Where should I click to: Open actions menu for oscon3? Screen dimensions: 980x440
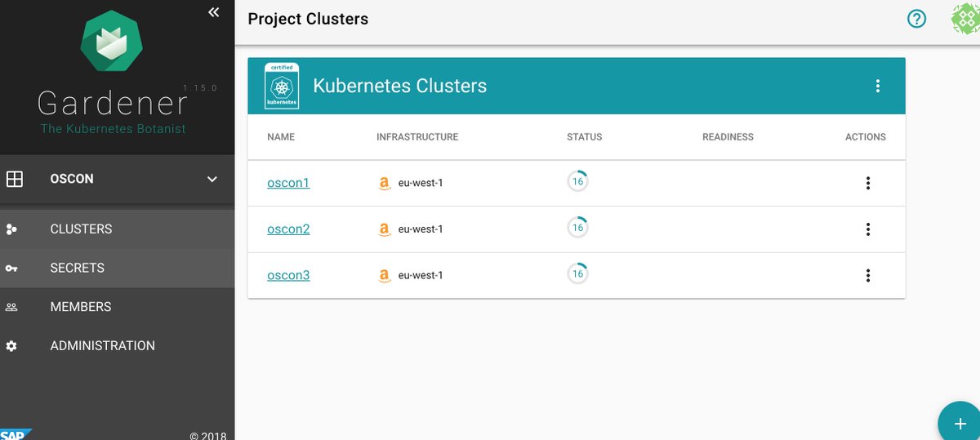click(x=868, y=275)
